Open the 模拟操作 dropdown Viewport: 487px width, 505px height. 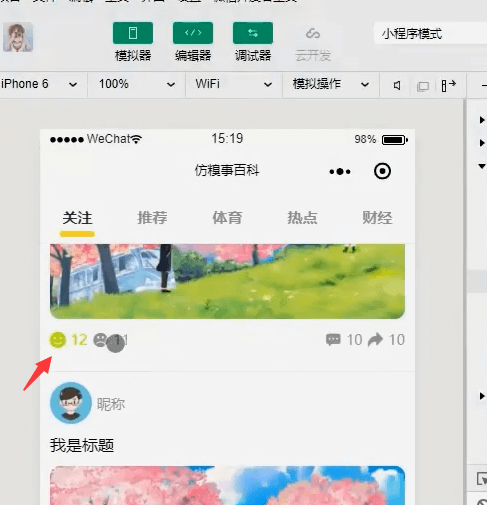click(331, 84)
